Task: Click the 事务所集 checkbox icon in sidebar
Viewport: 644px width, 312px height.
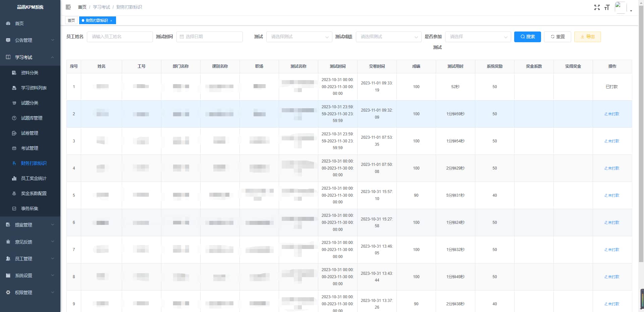Action: [x=14, y=208]
